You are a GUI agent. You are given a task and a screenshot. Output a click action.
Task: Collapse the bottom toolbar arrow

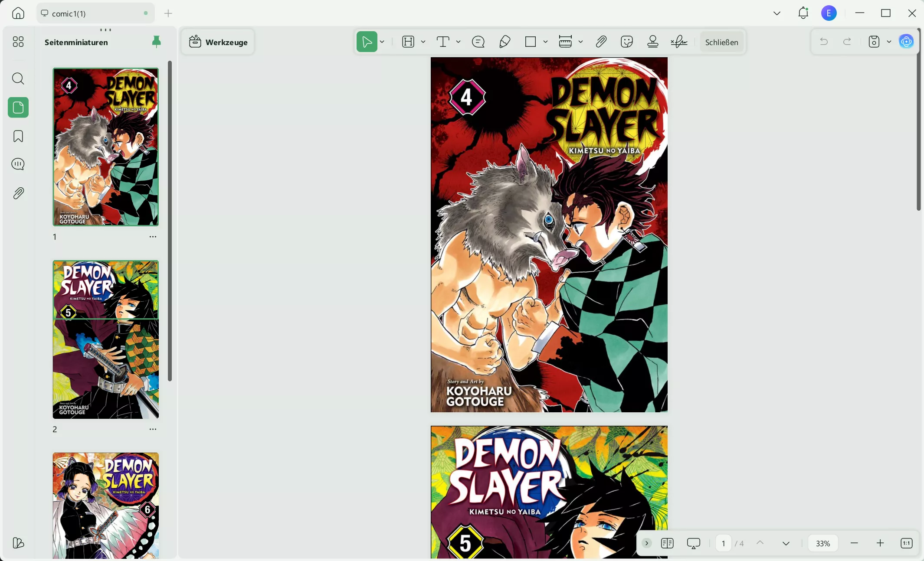(x=646, y=543)
